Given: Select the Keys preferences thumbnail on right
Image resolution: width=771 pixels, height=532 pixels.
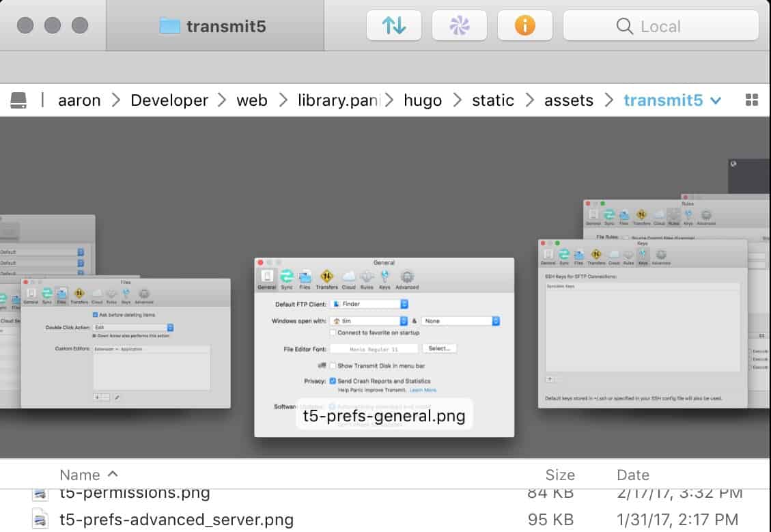Looking at the screenshot, I should coord(643,324).
